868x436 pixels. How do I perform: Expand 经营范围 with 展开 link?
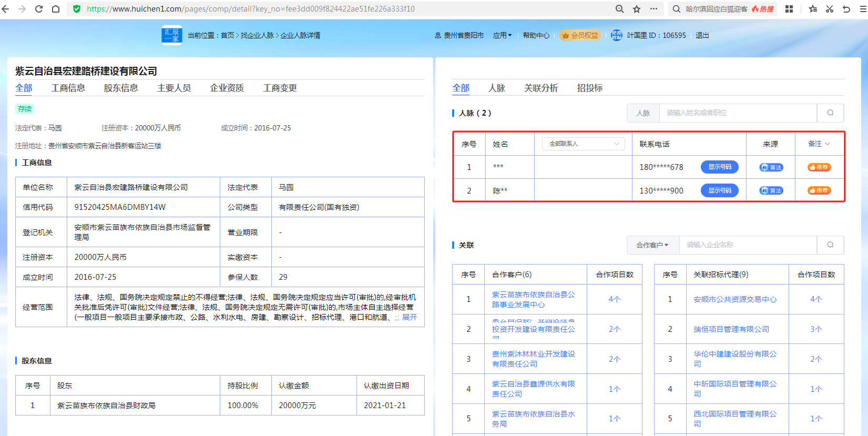pyautogui.click(x=410, y=317)
